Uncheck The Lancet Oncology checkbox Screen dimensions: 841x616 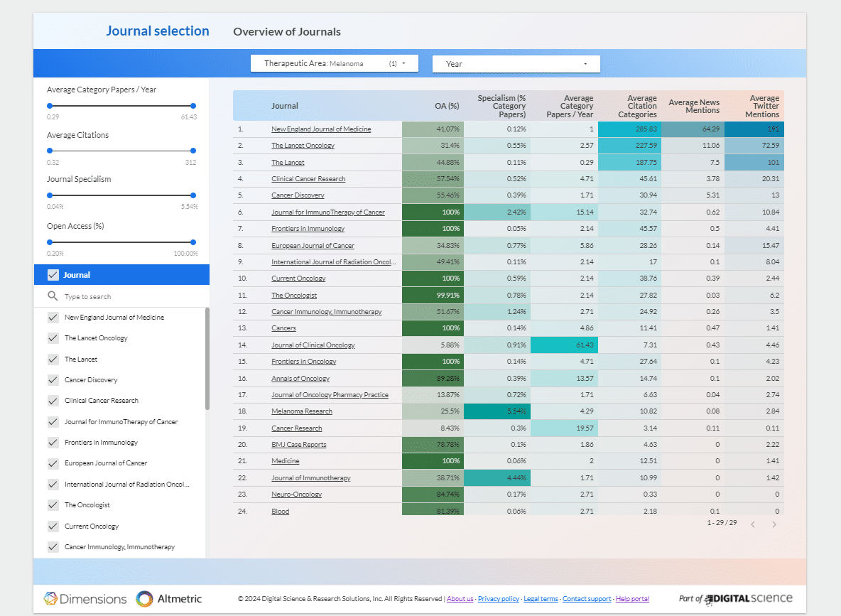point(53,338)
